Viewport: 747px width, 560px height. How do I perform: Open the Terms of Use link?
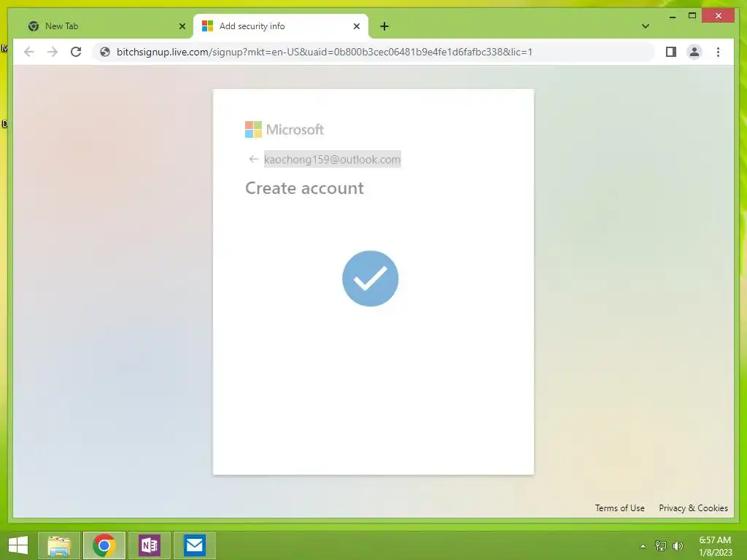[619, 508]
